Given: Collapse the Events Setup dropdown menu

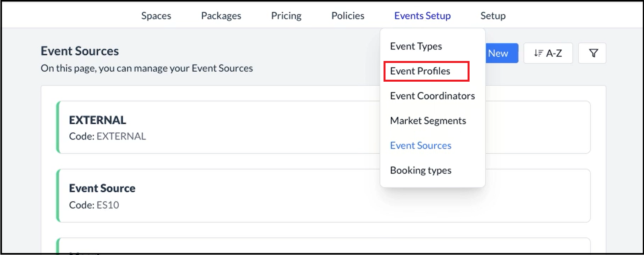Looking at the screenshot, I should pos(422,16).
